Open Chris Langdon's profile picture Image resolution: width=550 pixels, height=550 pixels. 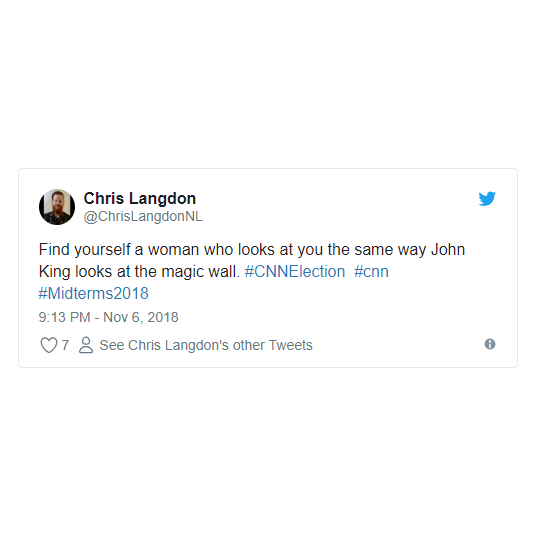click(x=57, y=207)
